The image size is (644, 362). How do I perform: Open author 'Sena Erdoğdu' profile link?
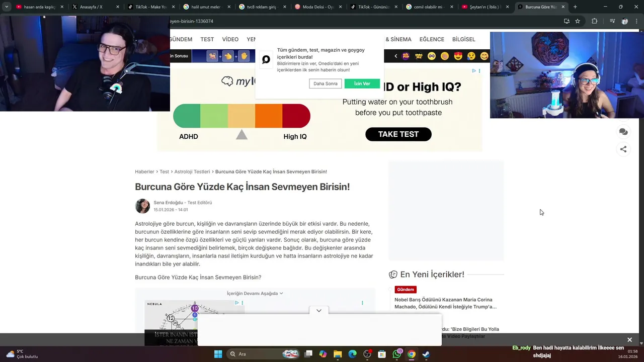(169, 203)
